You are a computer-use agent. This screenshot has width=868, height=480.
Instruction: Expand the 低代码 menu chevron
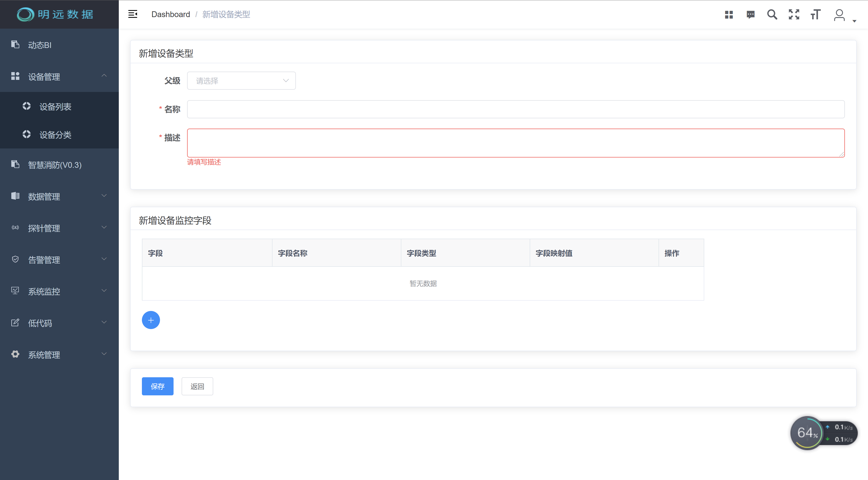pos(104,322)
